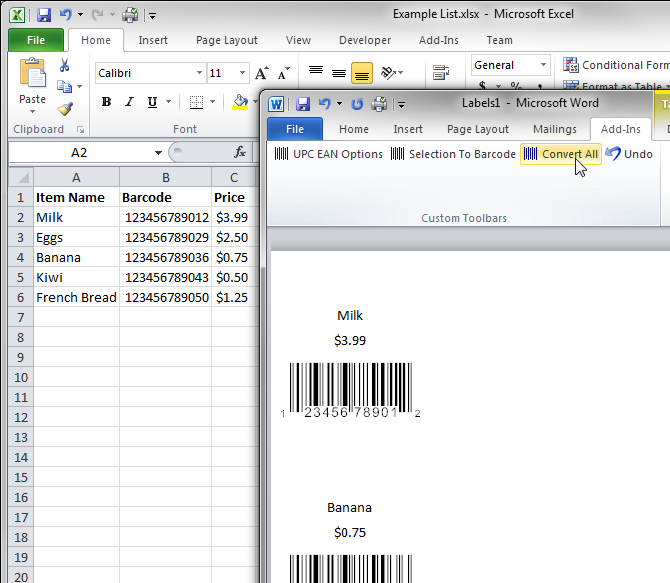This screenshot has width=670, height=583.
Task: Expand the Borders dropdown arrow
Action: (212, 102)
